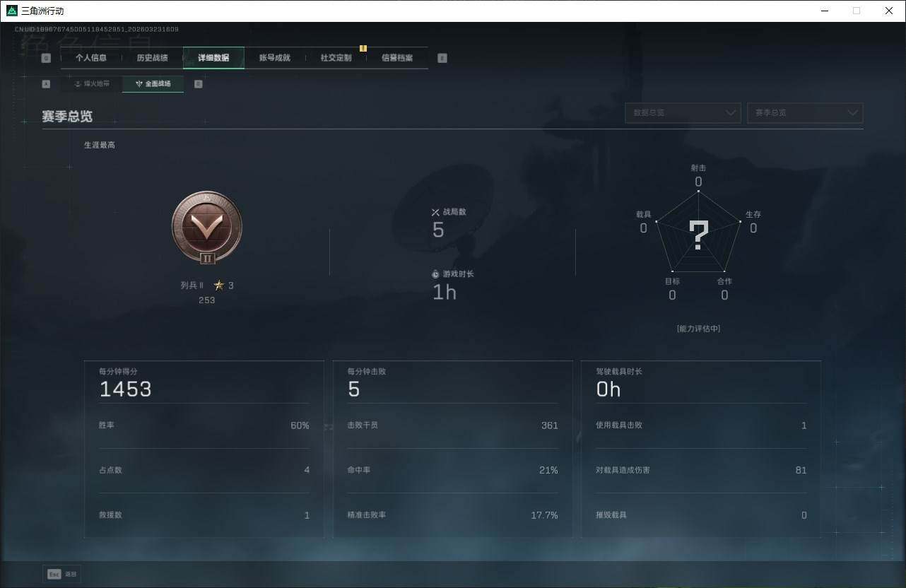906x588 pixels.
Task: Click the 射击 radar axis label
Action: click(x=698, y=168)
